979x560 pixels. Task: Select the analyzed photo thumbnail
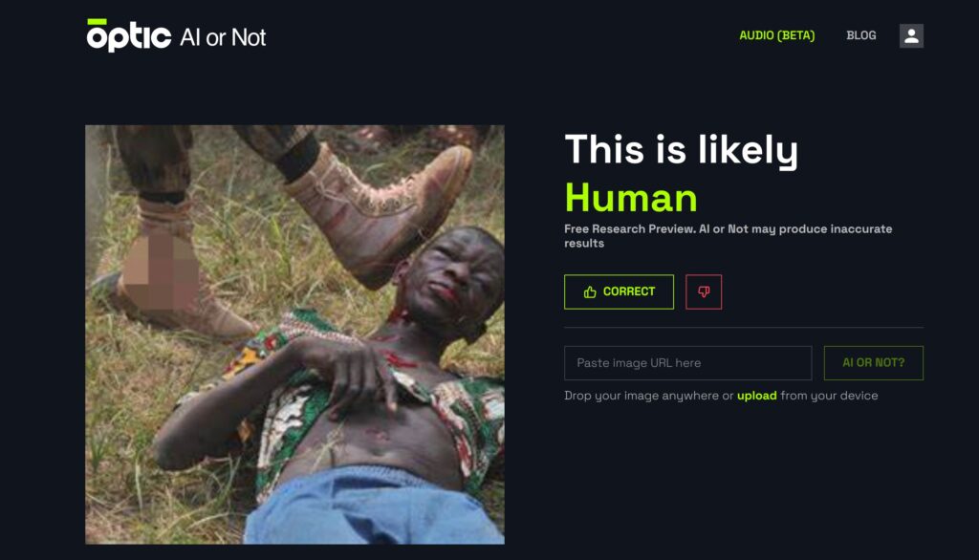point(294,334)
